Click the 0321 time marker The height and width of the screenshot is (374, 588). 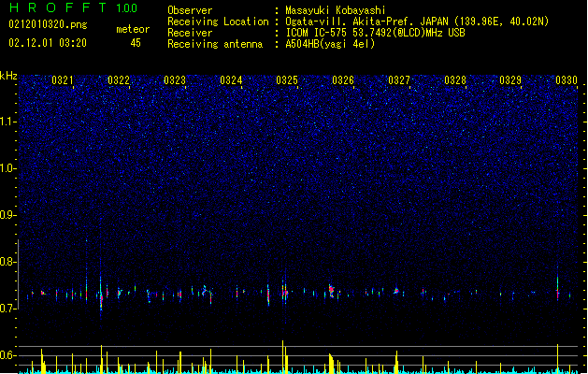(63, 80)
